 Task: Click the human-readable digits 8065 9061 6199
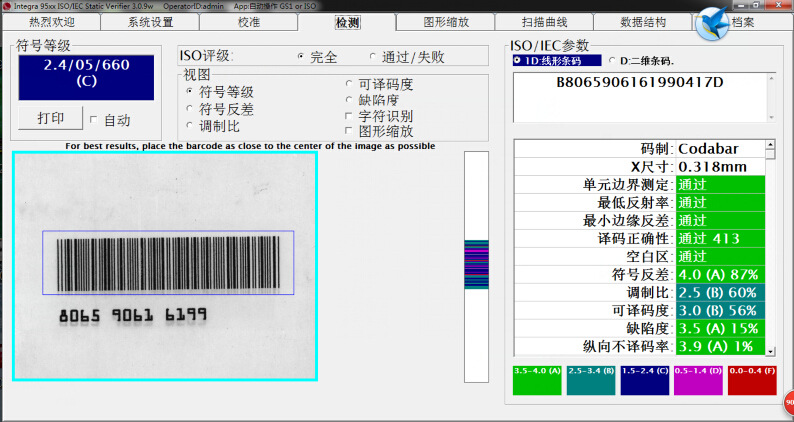pos(133,316)
